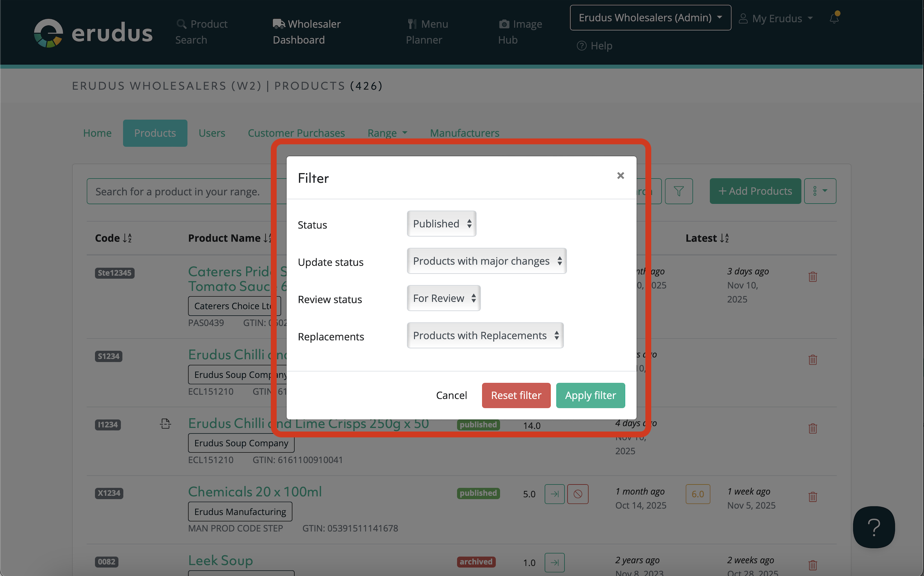Expand the Erudus Wholesalers (Admin) account selector
The width and height of the screenshot is (924, 576).
650,18
